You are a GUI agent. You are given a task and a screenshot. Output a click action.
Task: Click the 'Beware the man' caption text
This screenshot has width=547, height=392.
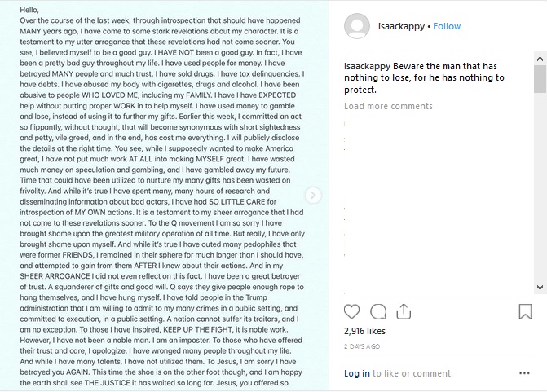pyautogui.click(x=424, y=77)
